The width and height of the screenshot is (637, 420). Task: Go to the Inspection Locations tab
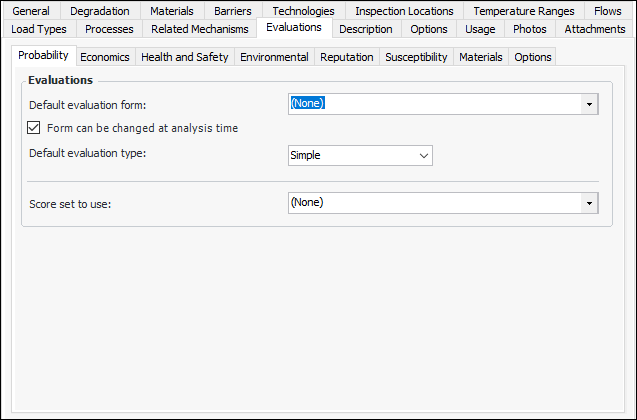click(404, 11)
